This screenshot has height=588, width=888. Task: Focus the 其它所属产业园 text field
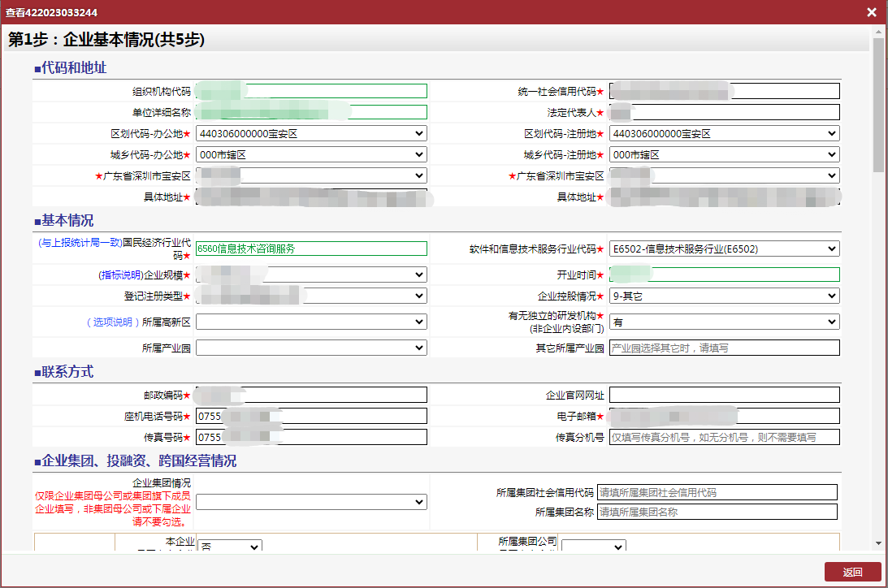(x=724, y=348)
